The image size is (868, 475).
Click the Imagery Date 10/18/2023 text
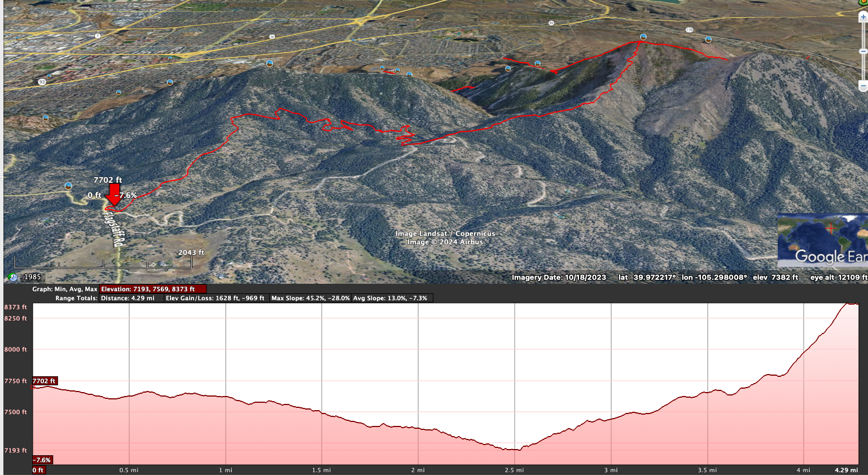click(559, 278)
